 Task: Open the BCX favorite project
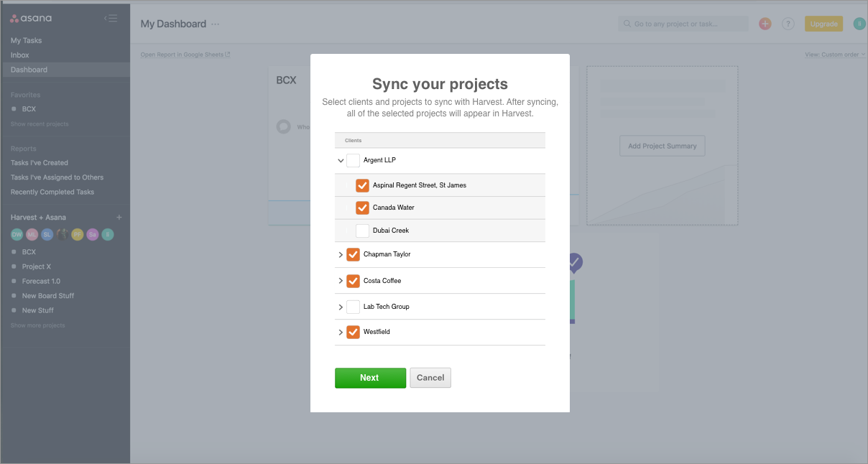click(x=29, y=109)
